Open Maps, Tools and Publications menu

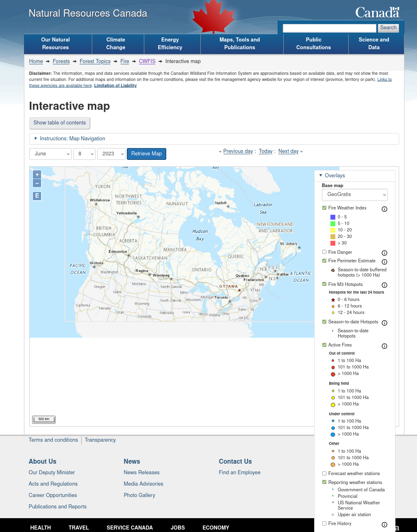click(x=242, y=44)
